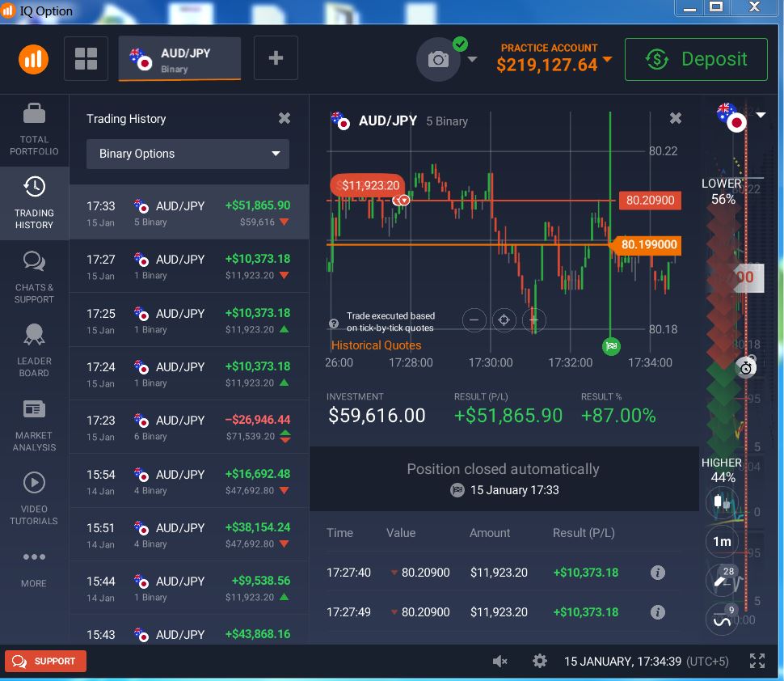The width and height of the screenshot is (784, 681).
Task: Expand the Binary Options type dropdown
Action: [x=188, y=154]
